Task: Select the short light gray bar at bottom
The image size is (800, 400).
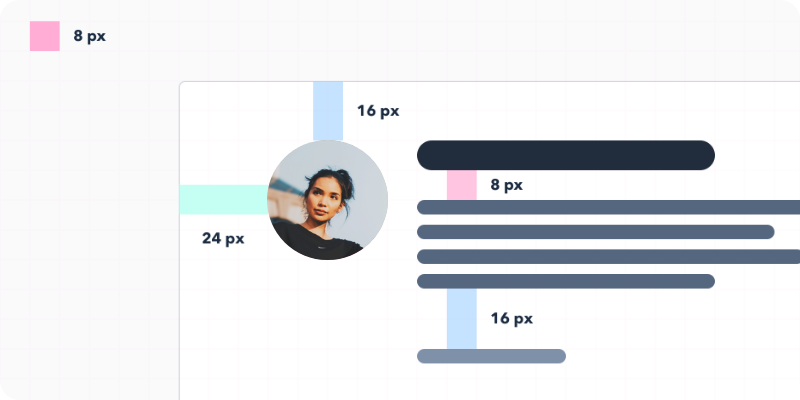Action: [491, 356]
